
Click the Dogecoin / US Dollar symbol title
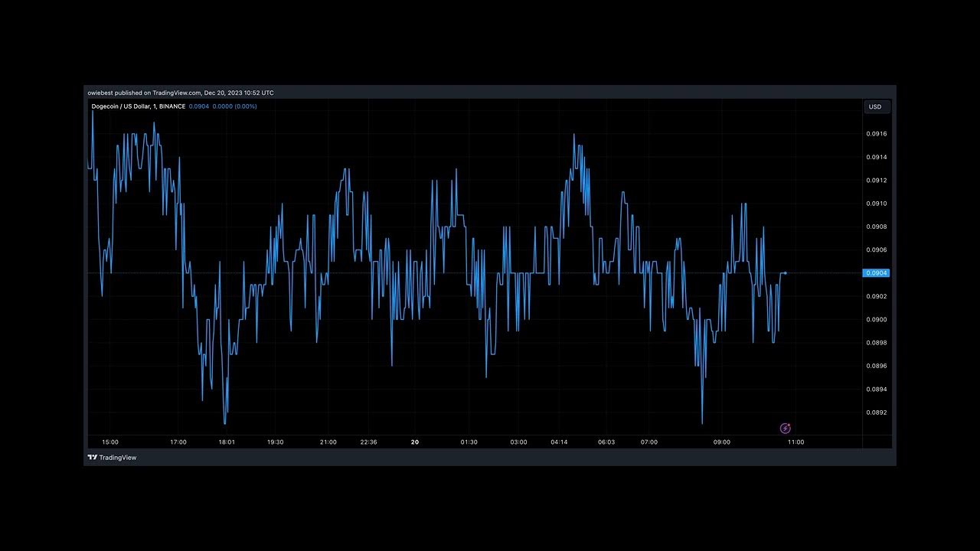point(138,106)
